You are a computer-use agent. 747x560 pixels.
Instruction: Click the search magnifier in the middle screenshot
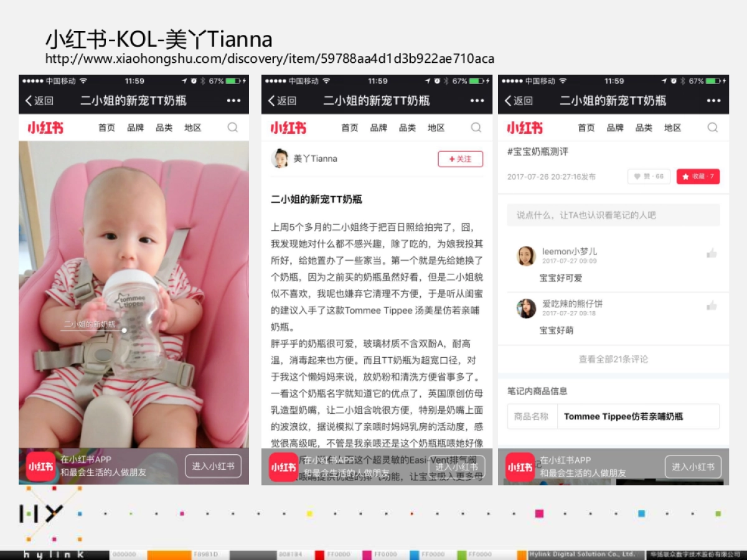point(476,127)
